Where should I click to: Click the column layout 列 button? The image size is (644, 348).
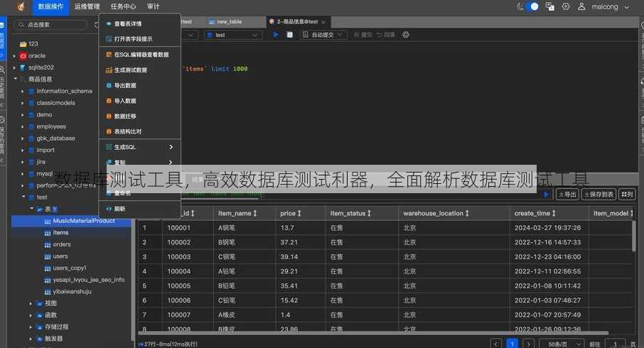pos(627,195)
